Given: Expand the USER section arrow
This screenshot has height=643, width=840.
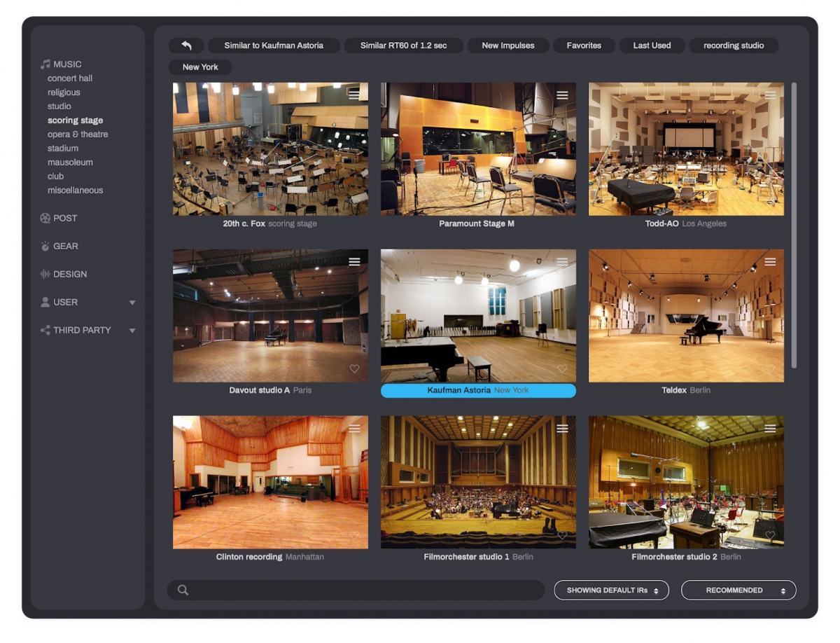Looking at the screenshot, I should (132, 303).
